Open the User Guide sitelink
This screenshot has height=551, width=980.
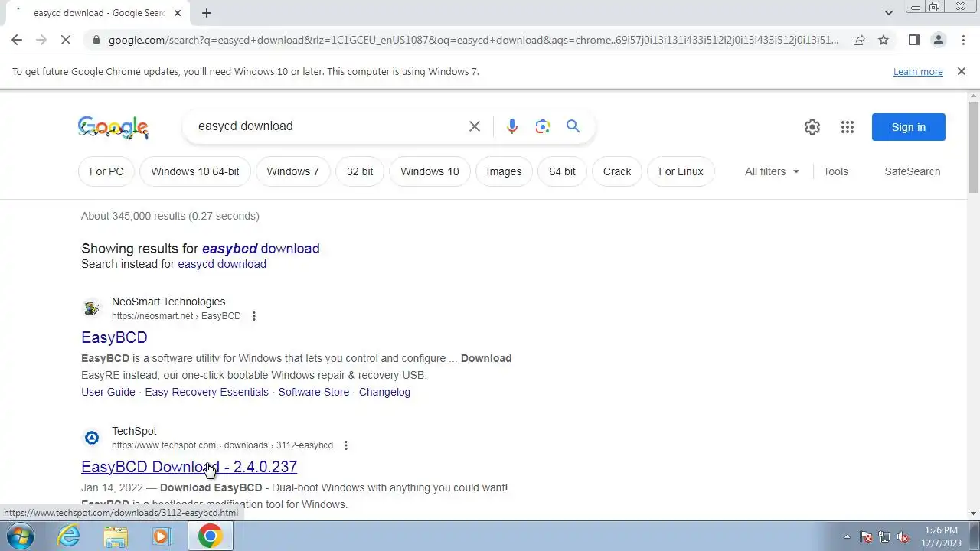(x=108, y=392)
